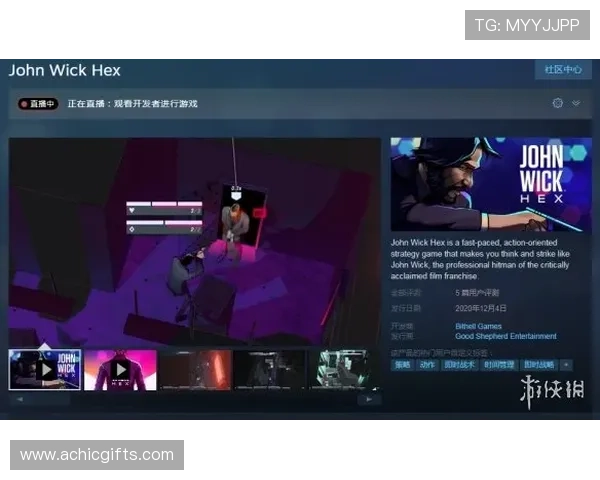Expand more tags with plus button
This screenshot has height=480, width=600.
click(566, 365)
